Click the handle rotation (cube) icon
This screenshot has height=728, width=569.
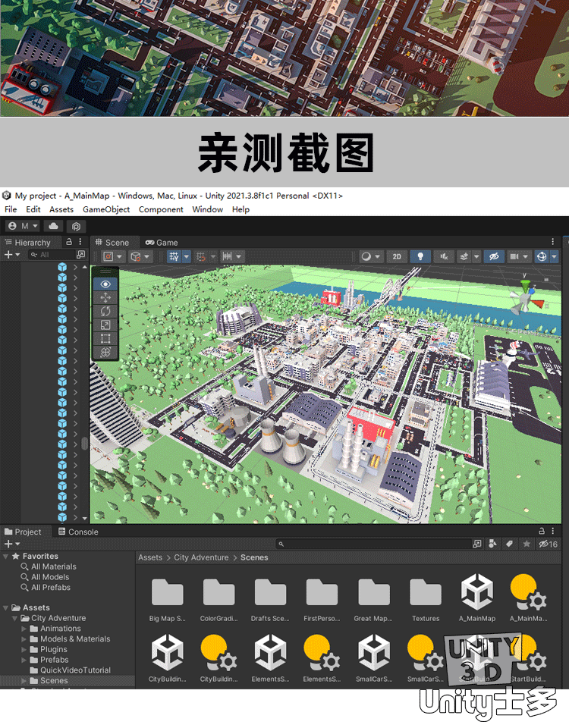(x=136, y=256)
